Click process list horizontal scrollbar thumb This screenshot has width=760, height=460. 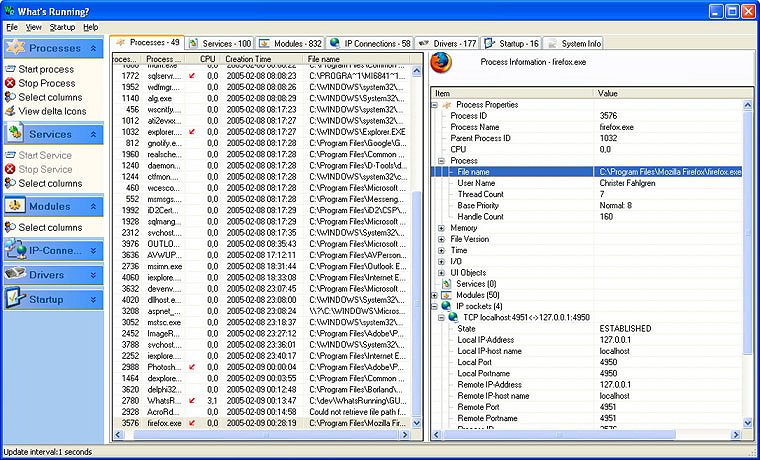click(x=266, y=435)
